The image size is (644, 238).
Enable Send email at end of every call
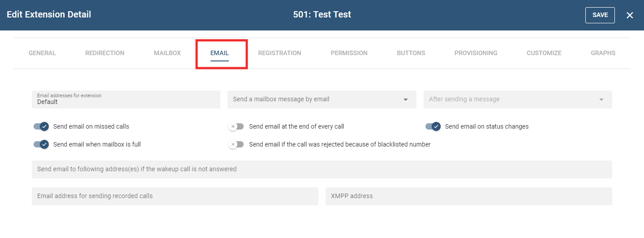[236, 126]
